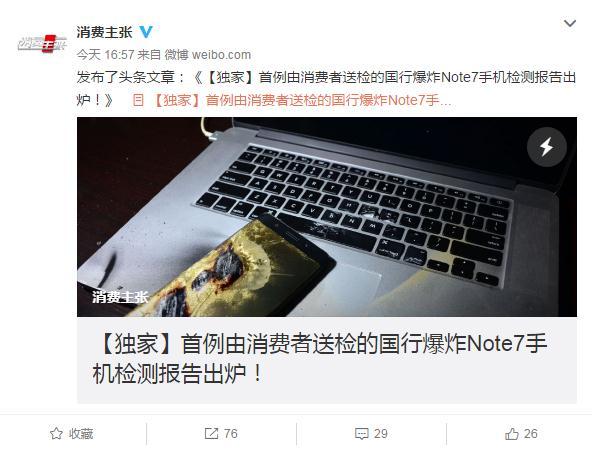The width and height of the screenshot is (592, 451).
Task: Click the star favorite icon
Action: point(56,434)
